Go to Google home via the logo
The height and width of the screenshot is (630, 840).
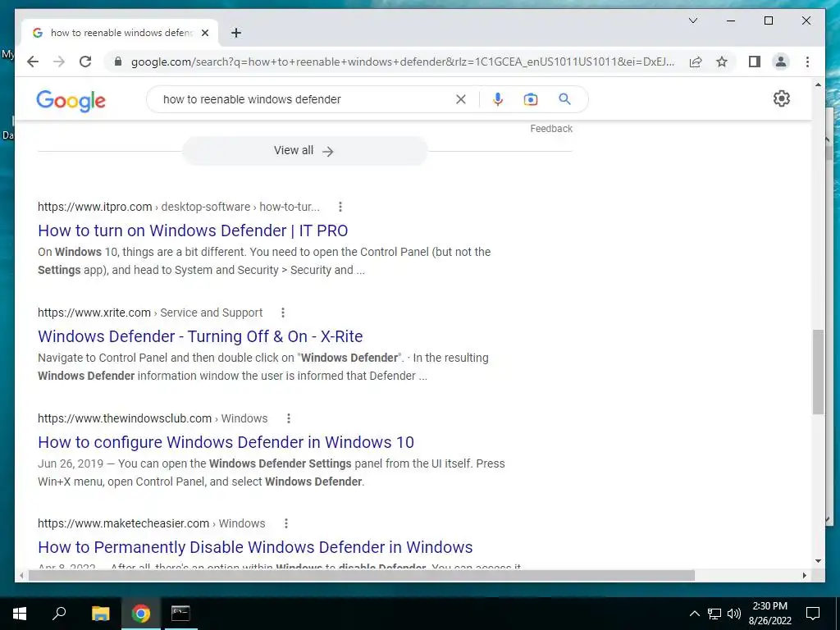point(71,101)
